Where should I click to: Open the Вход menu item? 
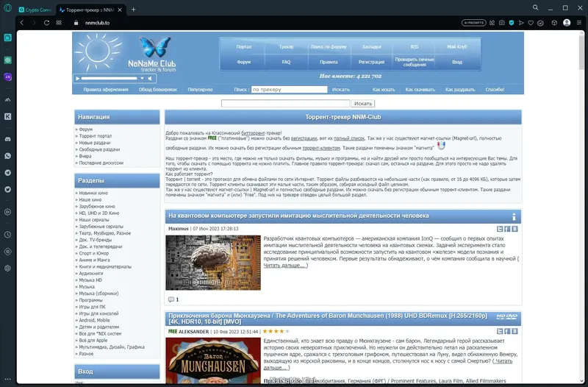457,62
